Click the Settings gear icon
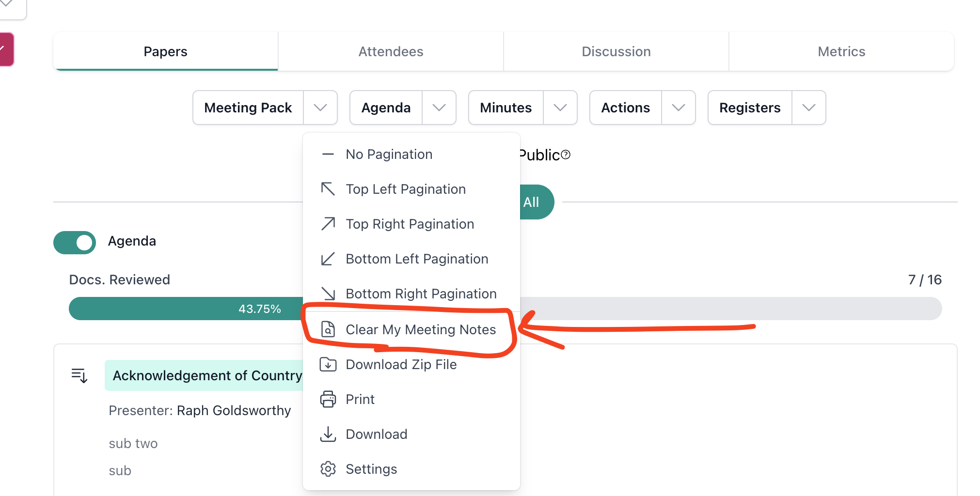Screen dimensions: 980x496 pyautogui.click(x=328, y=469)
